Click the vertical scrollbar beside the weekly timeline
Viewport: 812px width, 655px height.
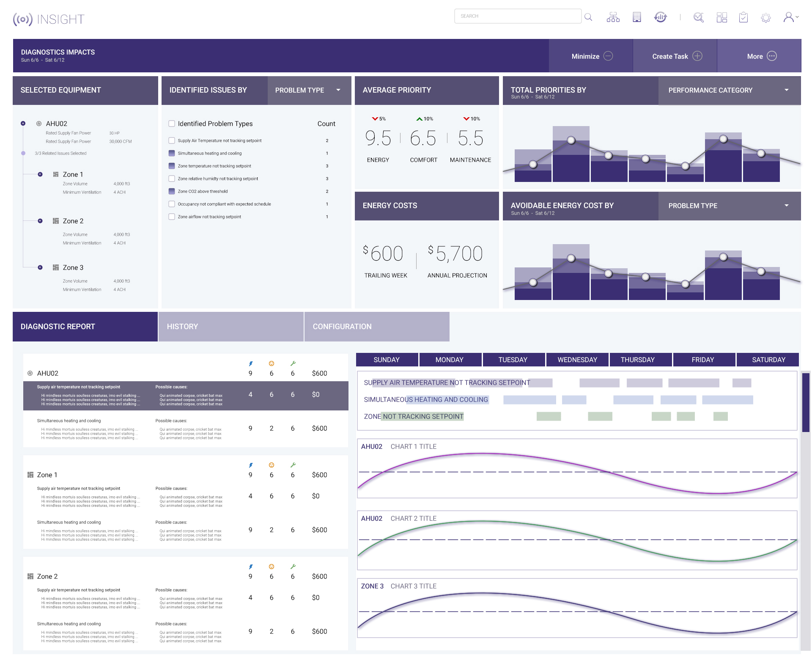(806, 402)
